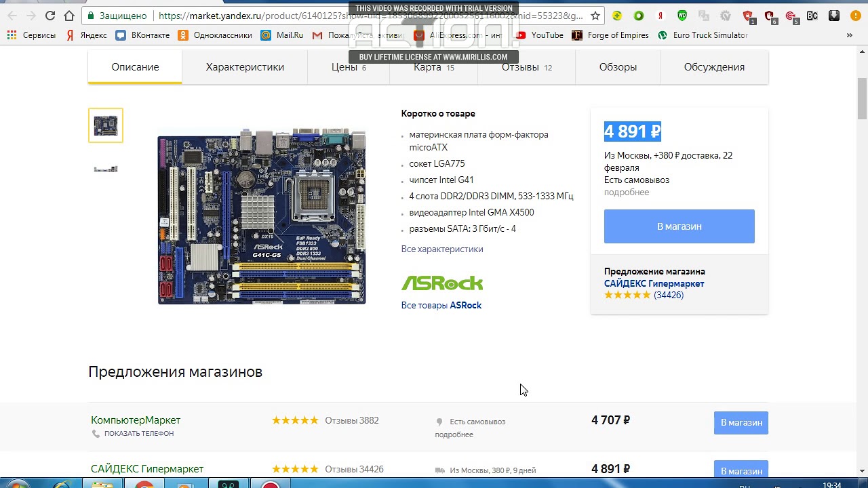Viewport: 868px width, 488px height.
Task: Open the Яндекс bookmark
Action: tap(86, 35)
